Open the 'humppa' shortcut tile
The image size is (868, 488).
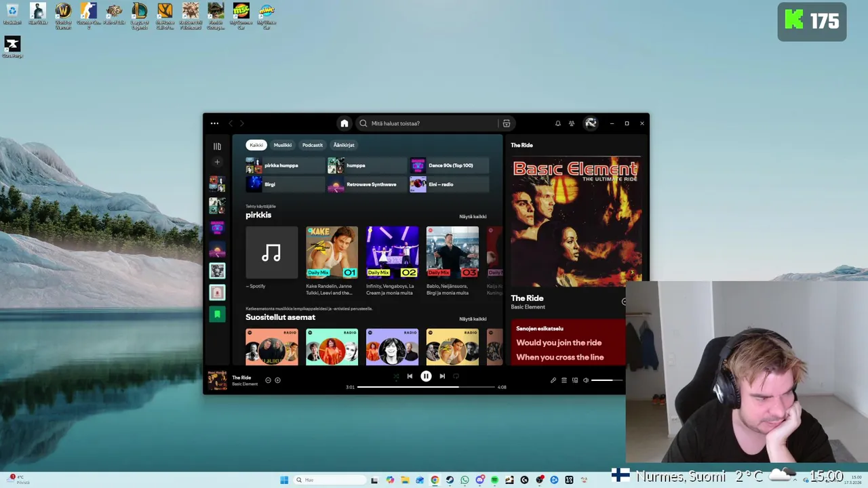367,165
